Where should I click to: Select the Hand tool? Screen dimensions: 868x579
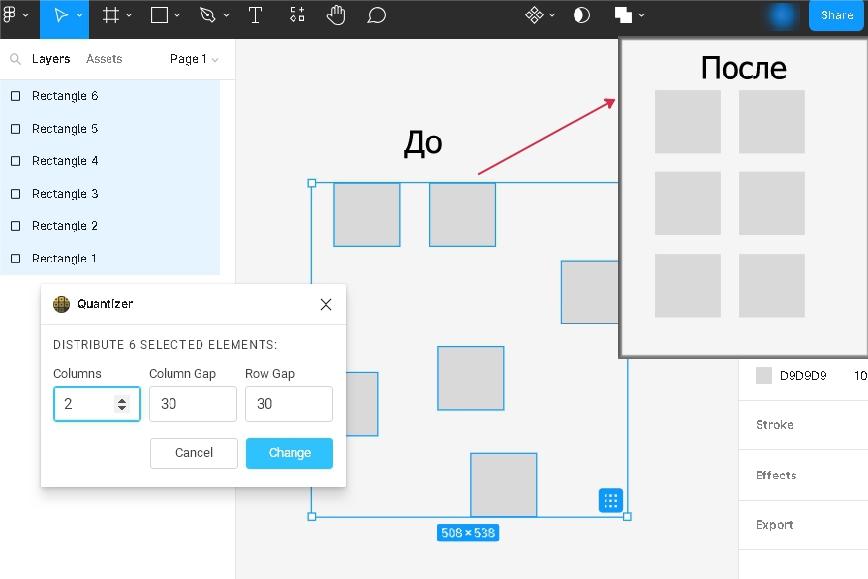click(x=336, y=15)
